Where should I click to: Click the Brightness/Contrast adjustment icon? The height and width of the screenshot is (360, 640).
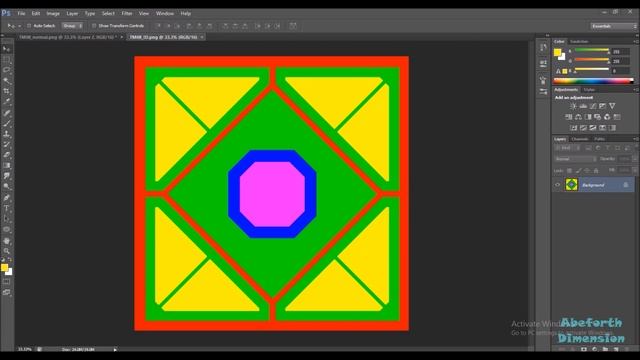coord(573,106)
